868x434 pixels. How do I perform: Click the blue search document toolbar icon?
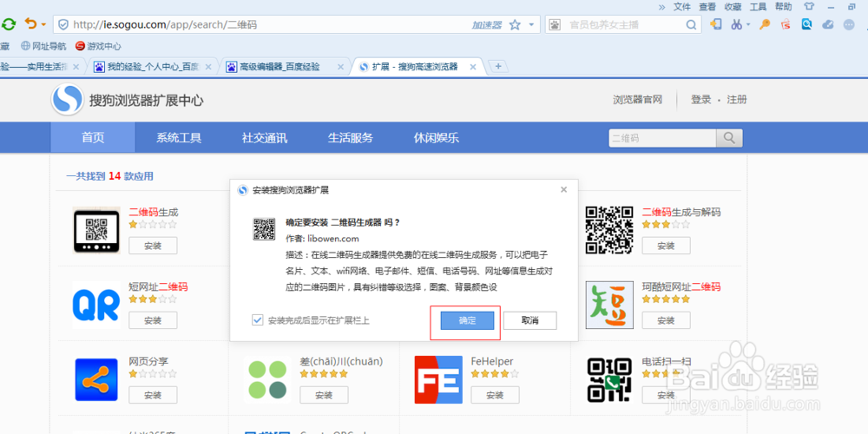pyautogui.click(x=807, y=24)
